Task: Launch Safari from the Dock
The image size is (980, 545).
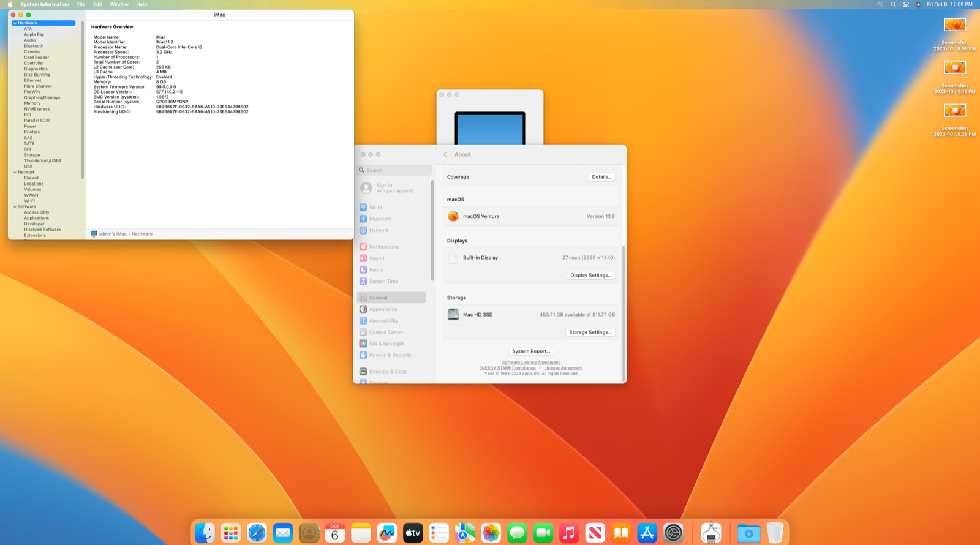Action: coord(257,533)
